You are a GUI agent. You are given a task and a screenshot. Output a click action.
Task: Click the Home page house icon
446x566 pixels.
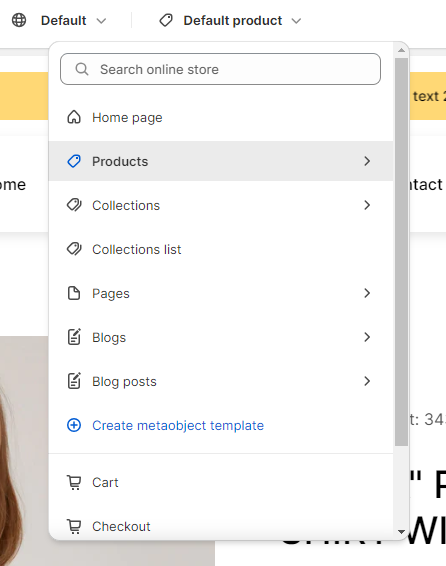(x=74, y=117)
